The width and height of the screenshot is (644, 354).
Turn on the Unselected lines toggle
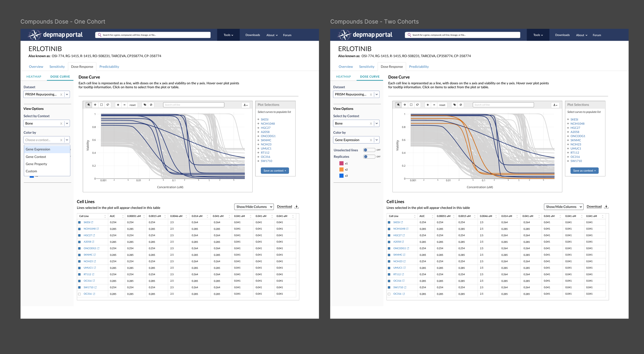pos(369,150)
